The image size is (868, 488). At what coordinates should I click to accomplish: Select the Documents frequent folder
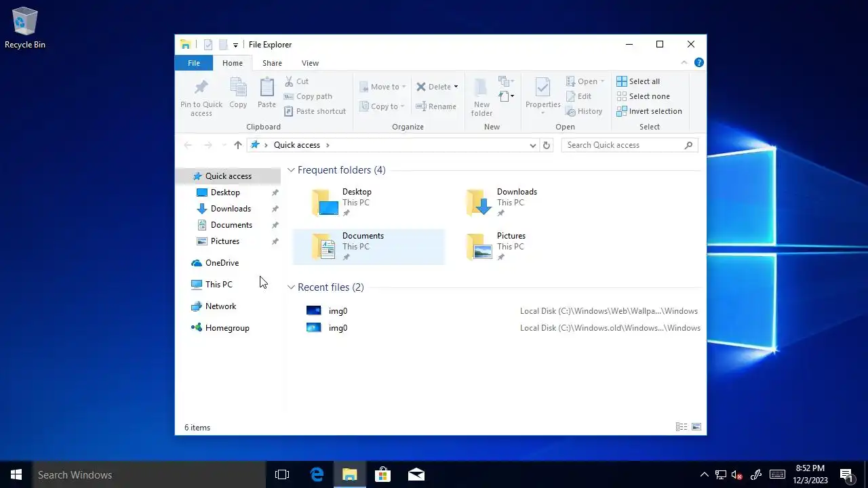(368, 246)
